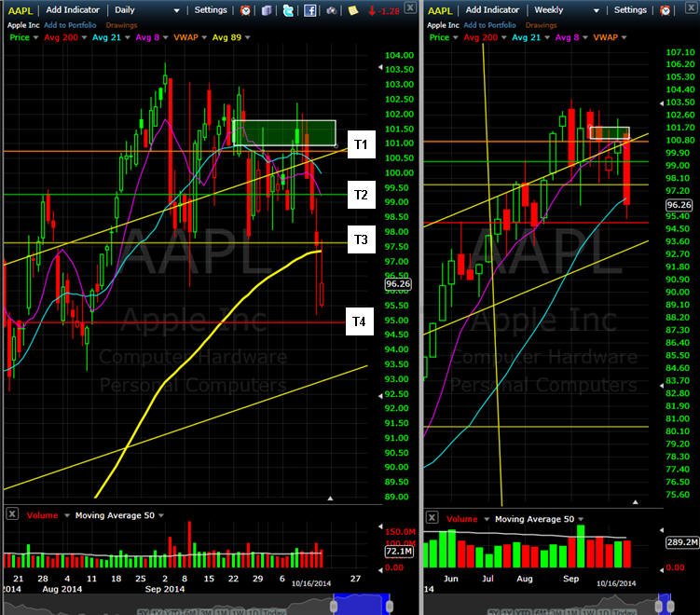Click the green T1 target zone rectangle

[284, 133]
